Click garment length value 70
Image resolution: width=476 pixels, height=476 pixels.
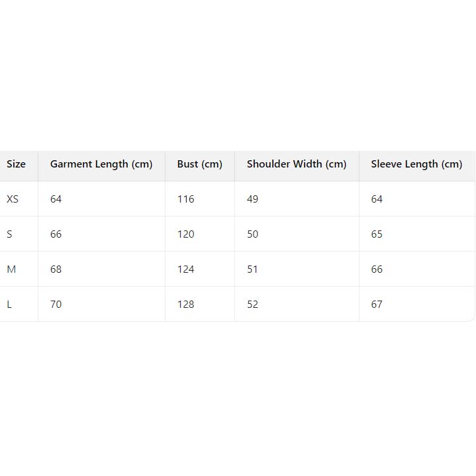click(56, 305)
